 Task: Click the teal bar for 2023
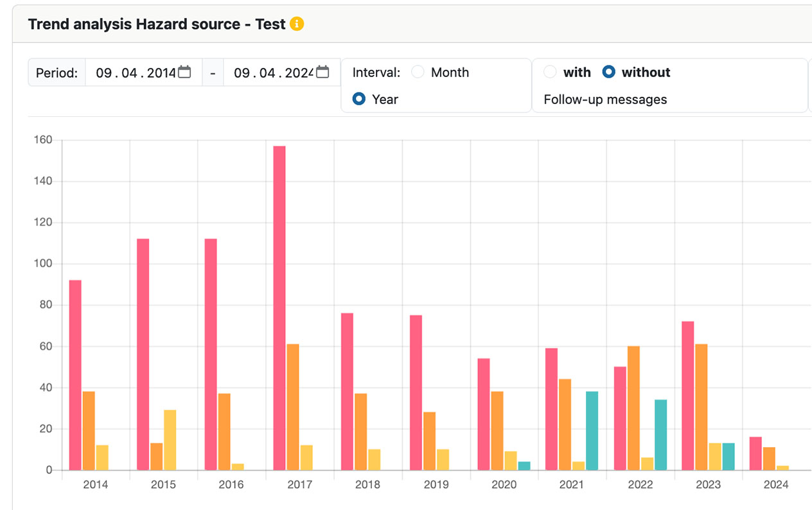(x=728, y=456)
